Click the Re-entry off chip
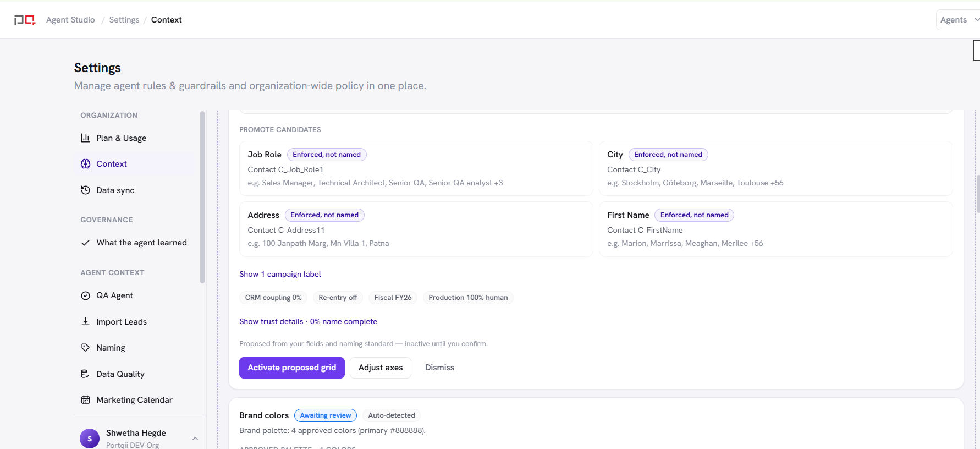 pos(338,298)
